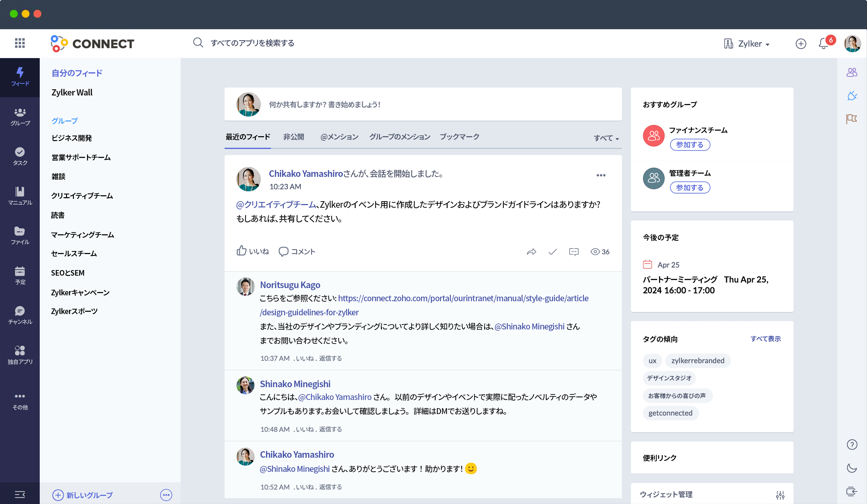Open the post's three-dot options menu

601,175
